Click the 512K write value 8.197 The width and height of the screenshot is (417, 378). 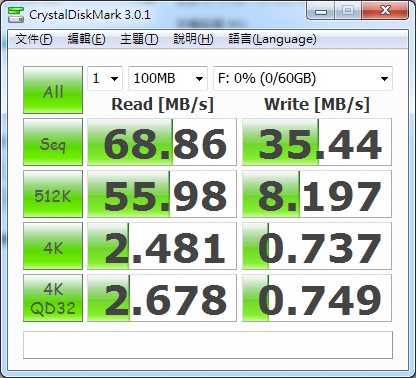coord(317,194)
